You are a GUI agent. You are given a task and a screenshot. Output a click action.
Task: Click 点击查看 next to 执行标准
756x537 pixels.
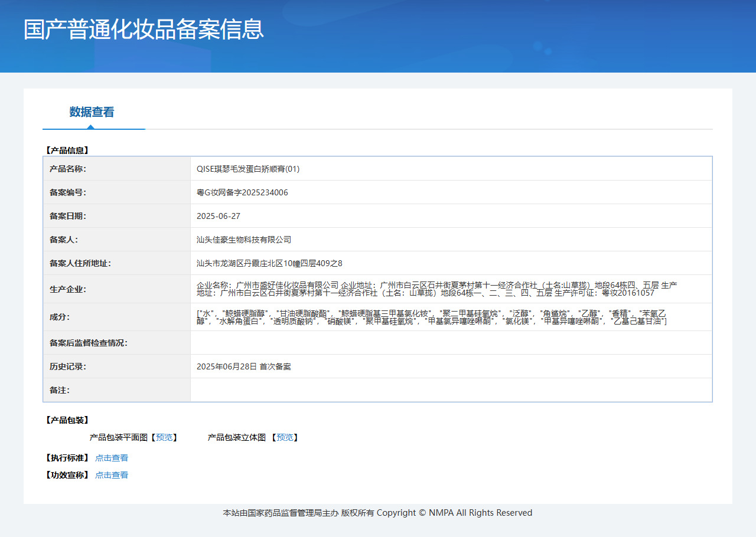[112, 457]
